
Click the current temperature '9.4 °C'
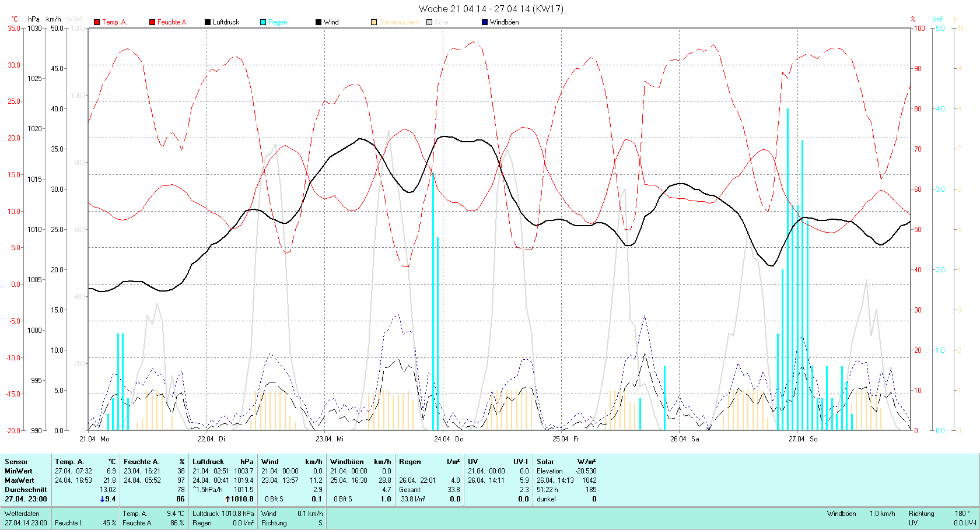click(175, 514)
